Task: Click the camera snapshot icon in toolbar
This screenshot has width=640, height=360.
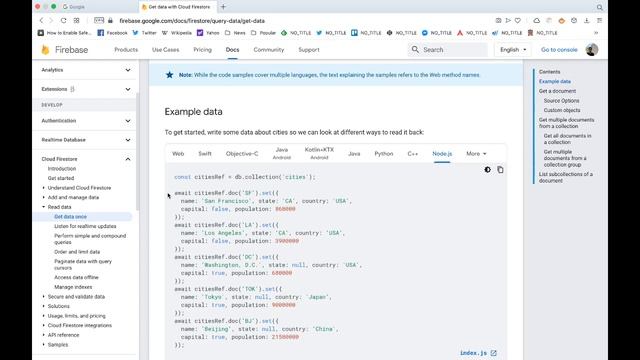Action: click(x=498, y=20)
